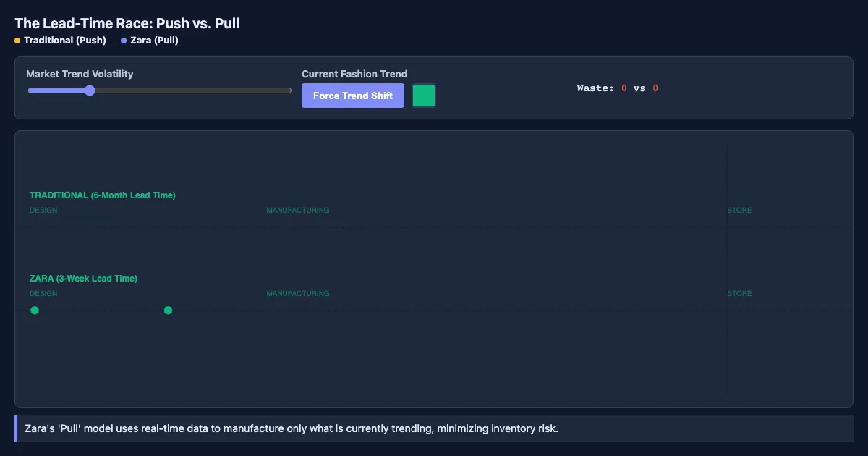
Task: Select the Zara (Pull) legend entry
Action: 150,41
